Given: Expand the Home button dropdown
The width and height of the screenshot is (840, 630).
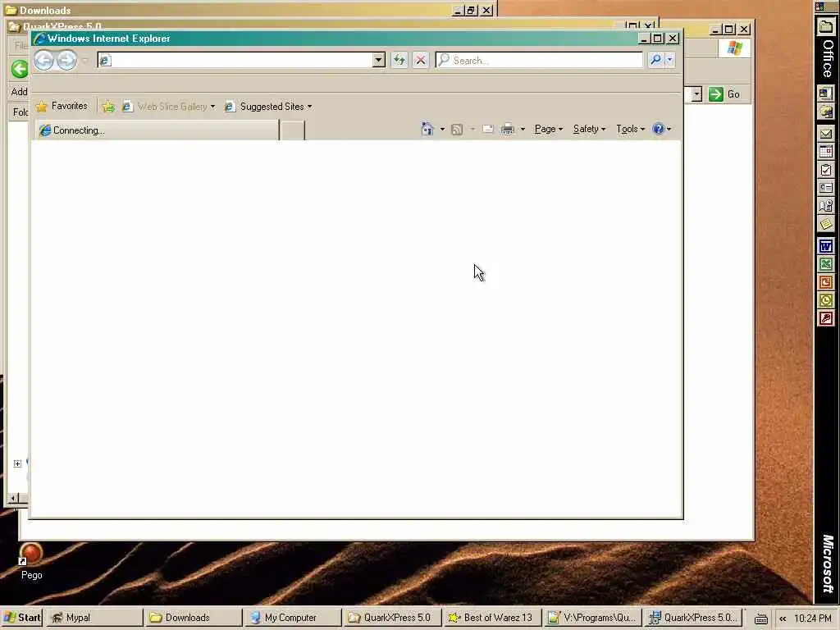Looking at the screenshot, I should coord(442,129).
